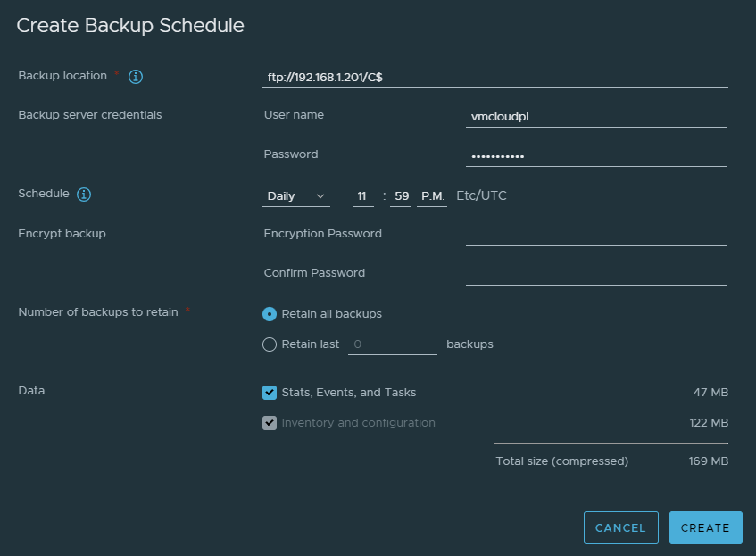Click the Inventory and configuration checkbox
This screenshot has width=756, height=556.
270,423
